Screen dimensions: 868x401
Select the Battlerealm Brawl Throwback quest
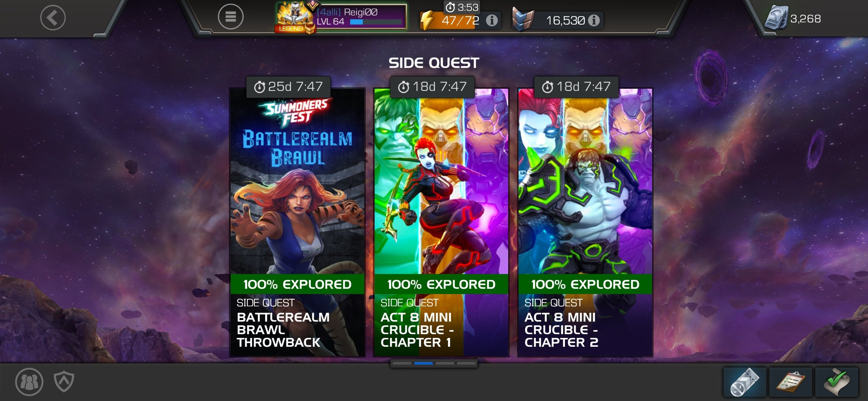(297, 223)
